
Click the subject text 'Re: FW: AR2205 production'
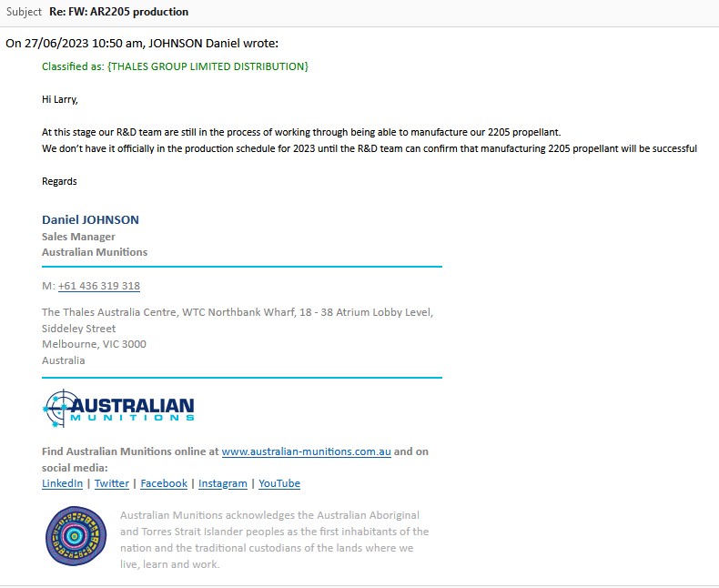[x=119, y=12]
